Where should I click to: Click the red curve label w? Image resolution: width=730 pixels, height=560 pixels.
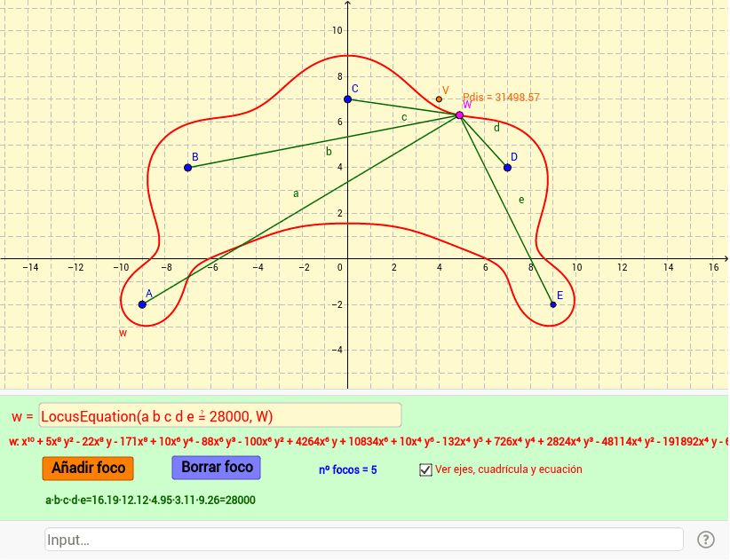(x=123, y=333)
